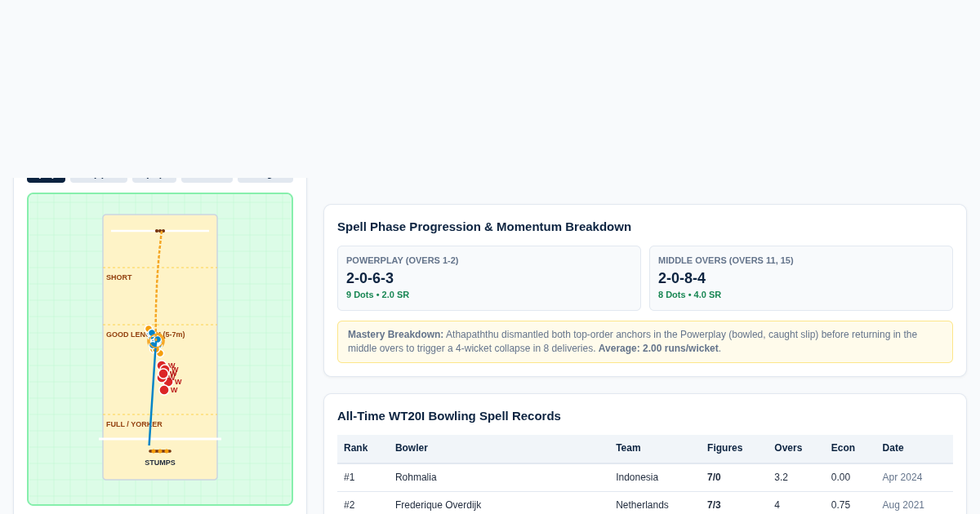Click the 0.75 economy cell
The height and width of the screenshot is (514, 980).
coord(840,505)
